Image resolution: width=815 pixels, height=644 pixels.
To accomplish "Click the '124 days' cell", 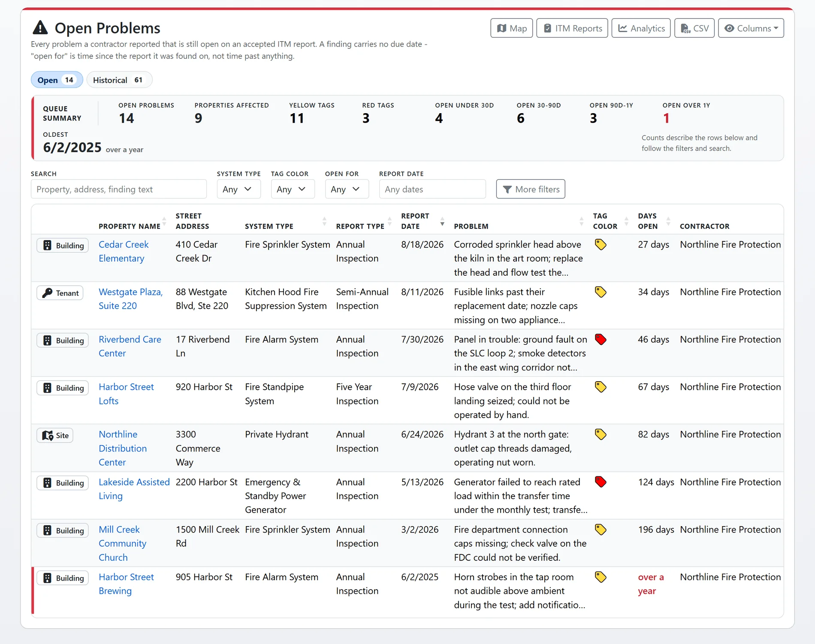I will tap(656, 482).
